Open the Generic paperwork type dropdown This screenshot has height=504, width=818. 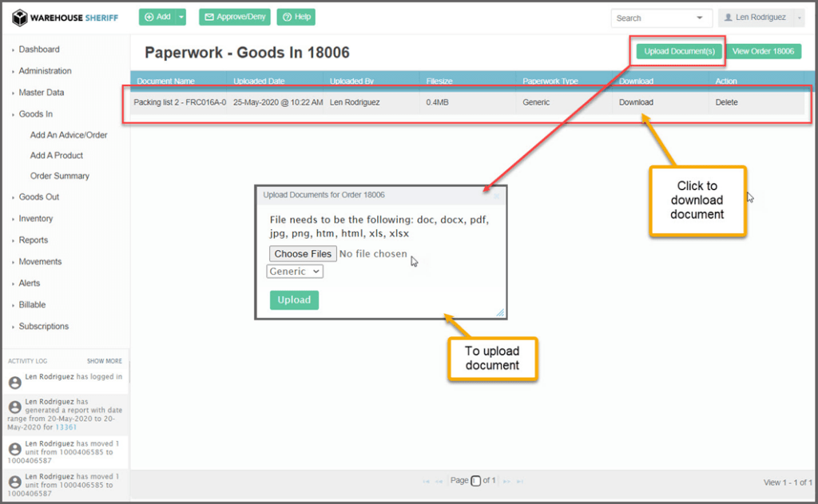(295, 272)
